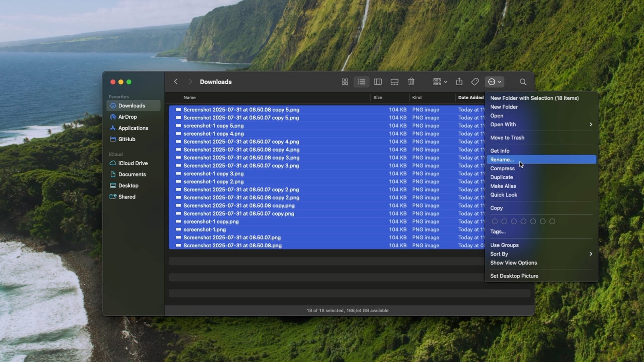Open iCloud Drive in the sidebar
Screen dimensions: 644x362
[133, 163]
